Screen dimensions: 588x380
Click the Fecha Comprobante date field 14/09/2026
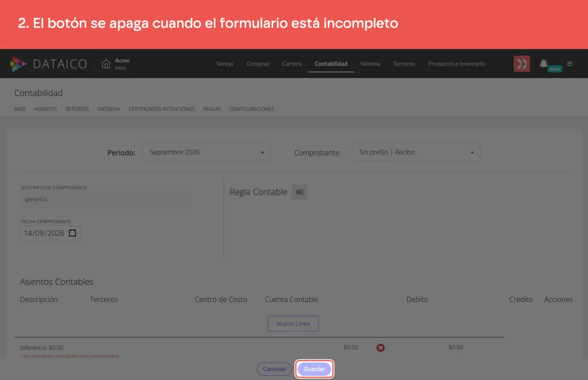(x=51, y=233)
